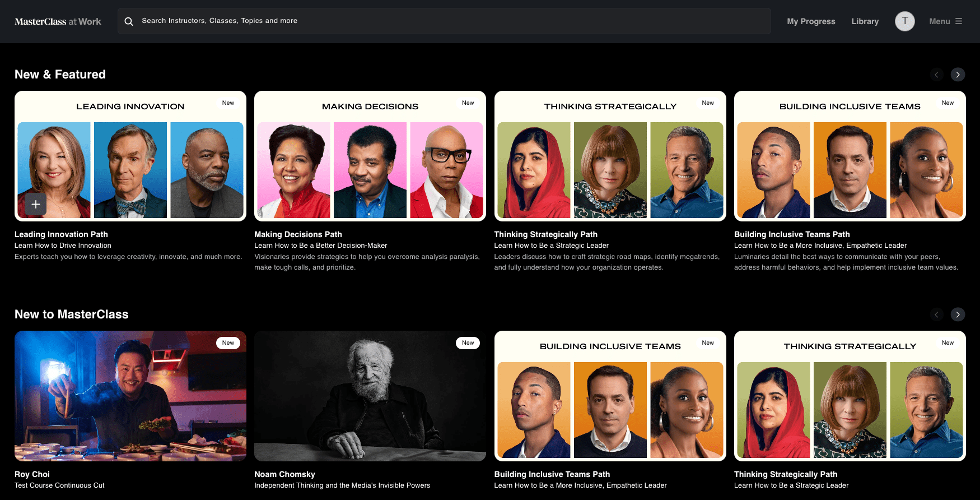Open the hamburger Menu
Screen dimensions: 980x500
(x=945, y=21)
